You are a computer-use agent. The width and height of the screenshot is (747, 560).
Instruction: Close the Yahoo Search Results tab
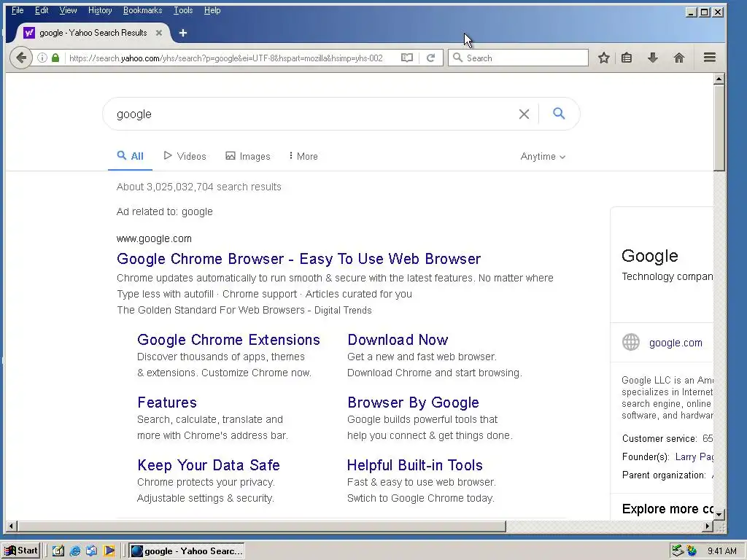(x=159, y=33)
